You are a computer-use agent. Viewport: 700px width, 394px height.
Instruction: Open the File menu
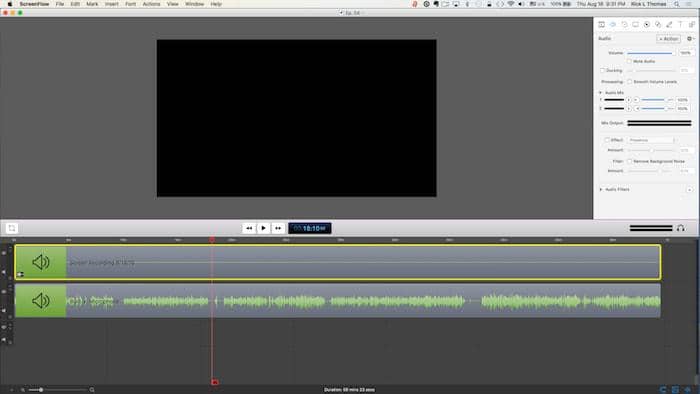coord(60,4)
